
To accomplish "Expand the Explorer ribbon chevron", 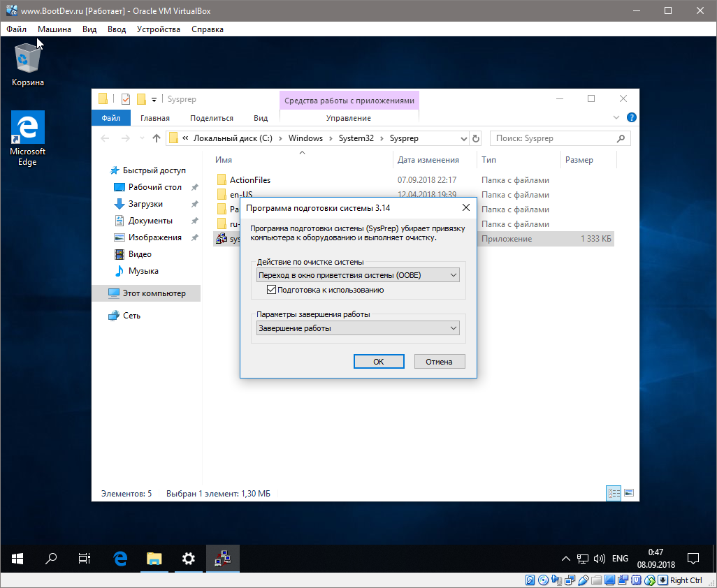I will pos(616,117).
